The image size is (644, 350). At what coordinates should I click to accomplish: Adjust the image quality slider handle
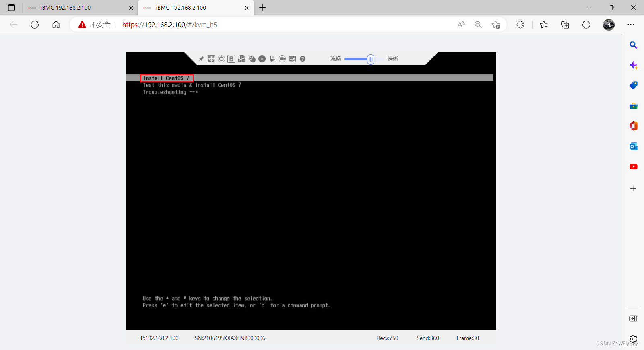pyautogui.click(x=371, y=59)
